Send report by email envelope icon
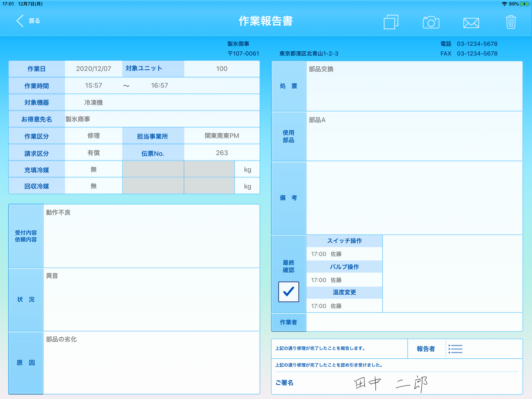Screen dimensions: 532x399 point(471,23)
